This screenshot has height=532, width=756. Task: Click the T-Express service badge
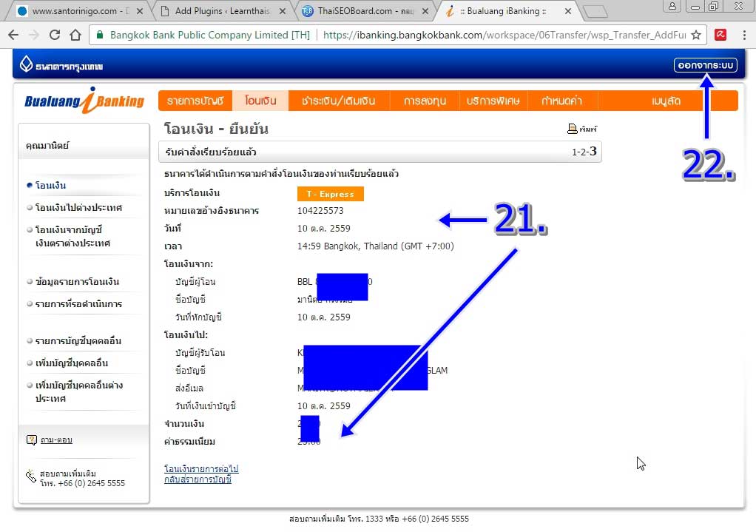point(330,194)
